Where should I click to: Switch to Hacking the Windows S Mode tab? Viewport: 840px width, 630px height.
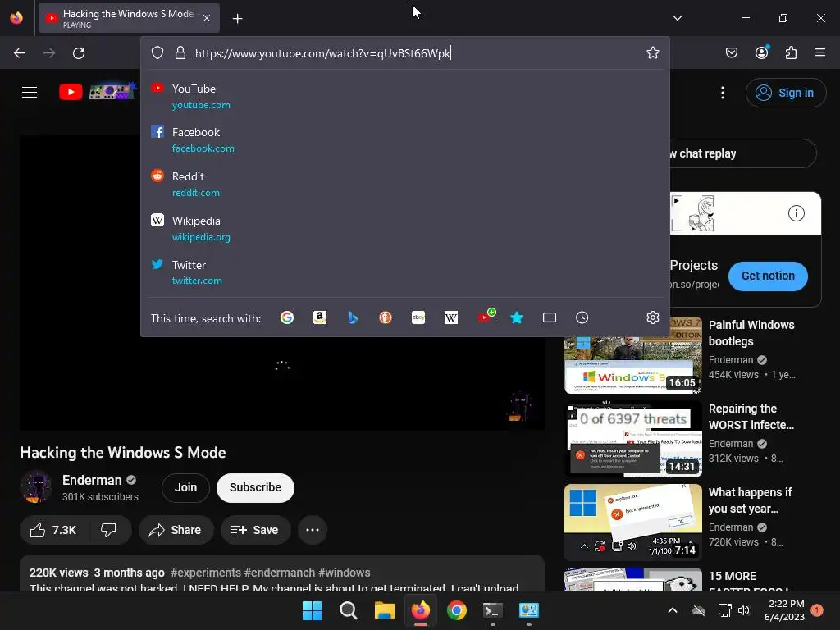point(129,18)
